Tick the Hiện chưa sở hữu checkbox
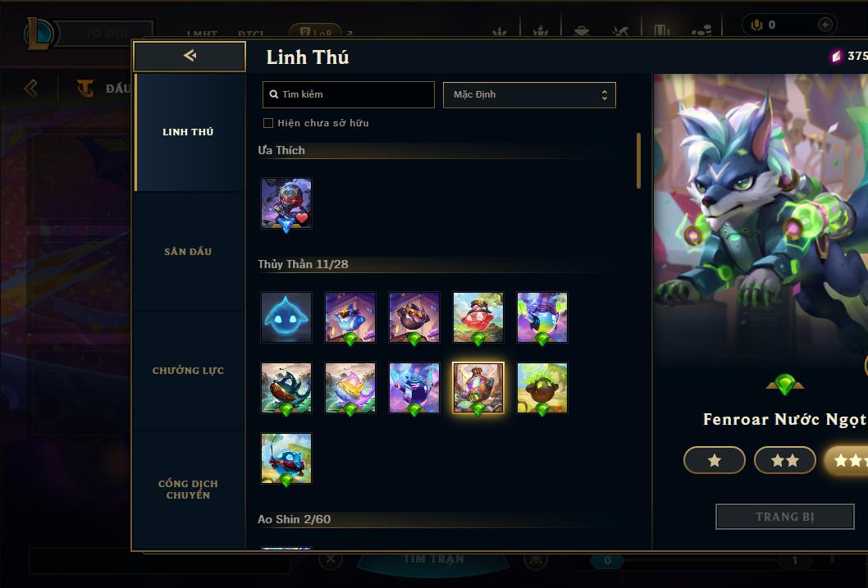Screen dimensions: 868x588 [268, 123]
